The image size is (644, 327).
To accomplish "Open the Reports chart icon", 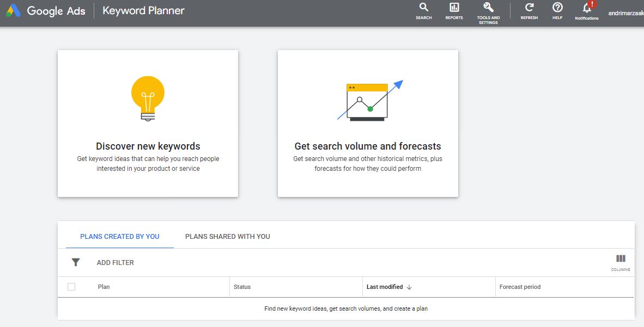I will coord(454,8).
